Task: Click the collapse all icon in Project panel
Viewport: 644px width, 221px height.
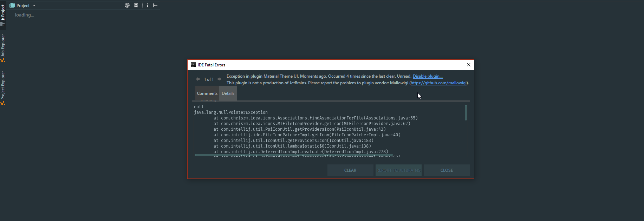Action: [136, 5]
